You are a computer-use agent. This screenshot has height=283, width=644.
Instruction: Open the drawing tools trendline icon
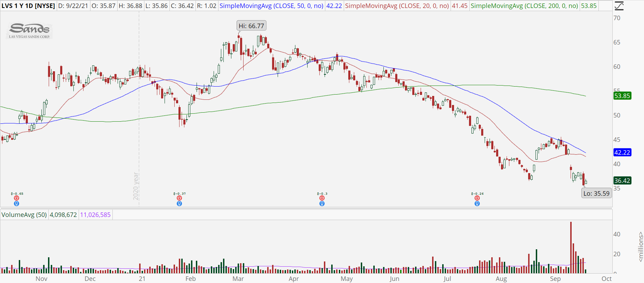(x=619, y=6)
